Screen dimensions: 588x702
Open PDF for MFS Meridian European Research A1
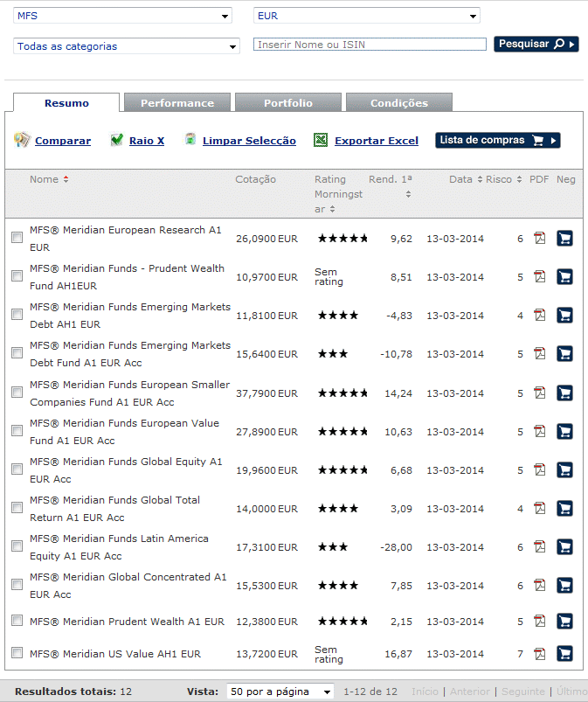click(540, 238)
